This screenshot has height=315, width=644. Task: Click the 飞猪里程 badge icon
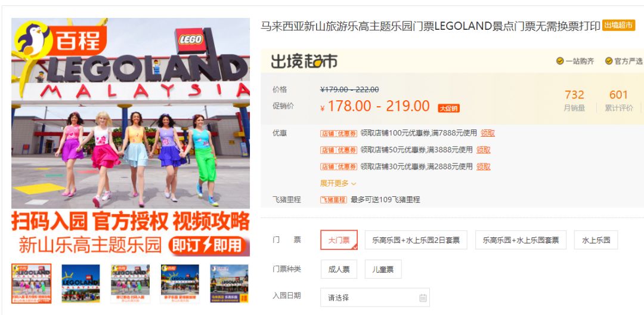coord(333,200)
